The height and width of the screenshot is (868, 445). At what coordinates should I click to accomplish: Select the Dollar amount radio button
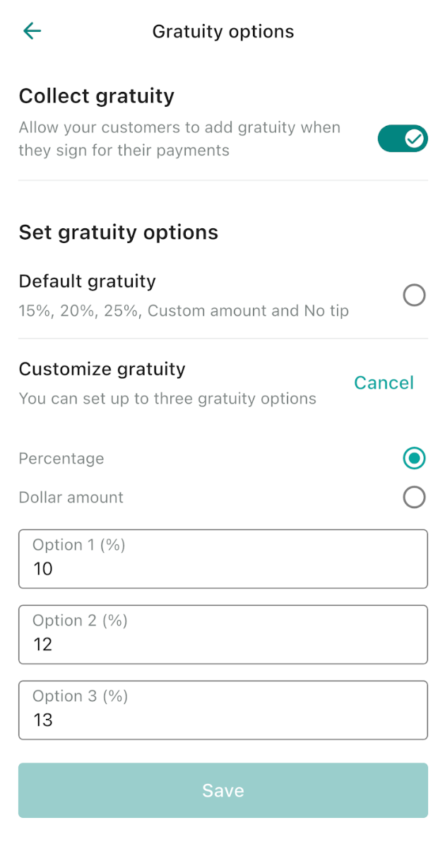pyautogui.click(x=414, y=498)
